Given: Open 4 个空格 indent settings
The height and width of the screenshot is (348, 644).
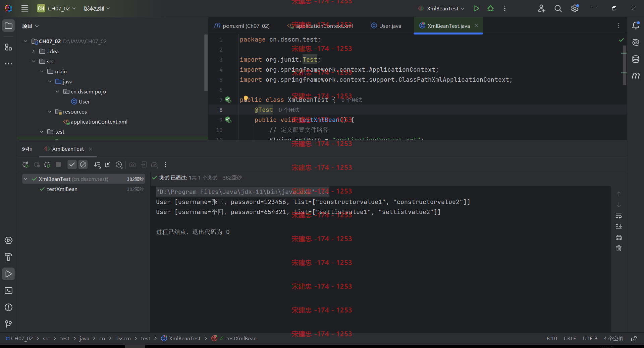Looking at the screenshot, I should pos(613,339).
